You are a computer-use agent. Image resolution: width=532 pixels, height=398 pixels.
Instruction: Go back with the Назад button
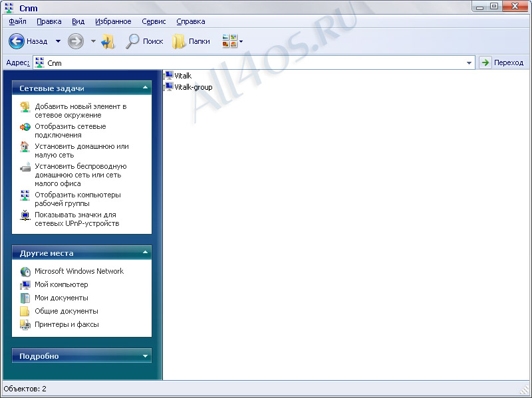click(x=28, y=41)
